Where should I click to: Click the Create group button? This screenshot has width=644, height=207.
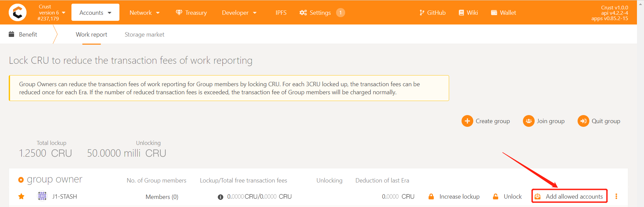486,121
